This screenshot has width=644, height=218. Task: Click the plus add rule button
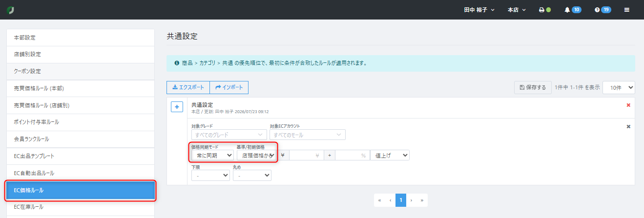(x=177, y=107)
